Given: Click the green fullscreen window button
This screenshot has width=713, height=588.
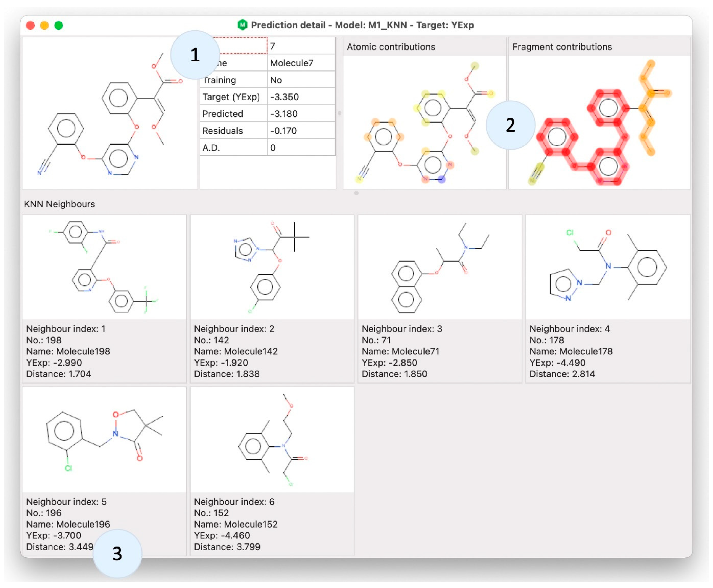Looking at the screenshot, I should [59, 25].
